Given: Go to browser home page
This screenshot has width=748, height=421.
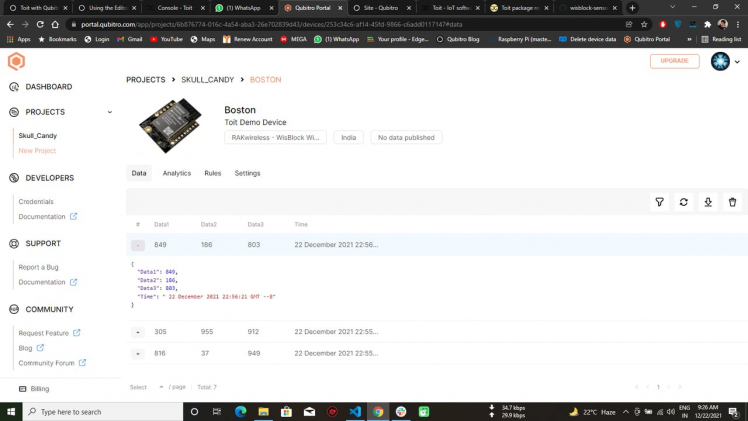Looking at the screenshot, I should [55, 24].
